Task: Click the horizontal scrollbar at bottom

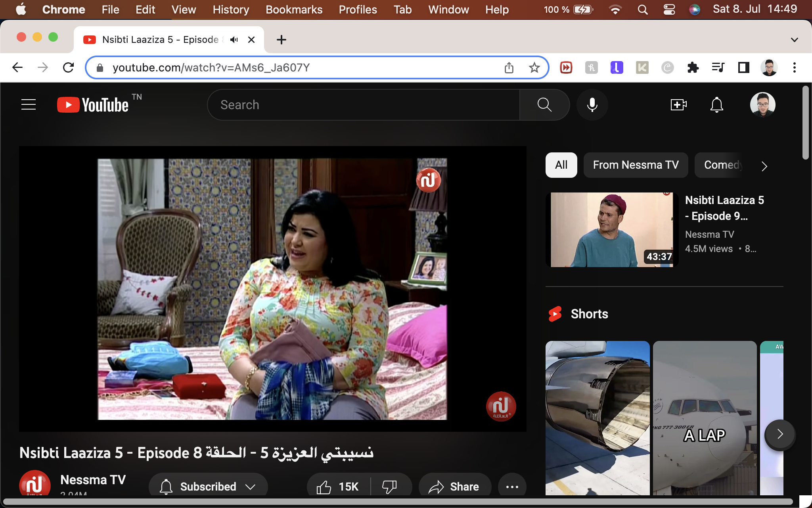Action: pos(396,502)
